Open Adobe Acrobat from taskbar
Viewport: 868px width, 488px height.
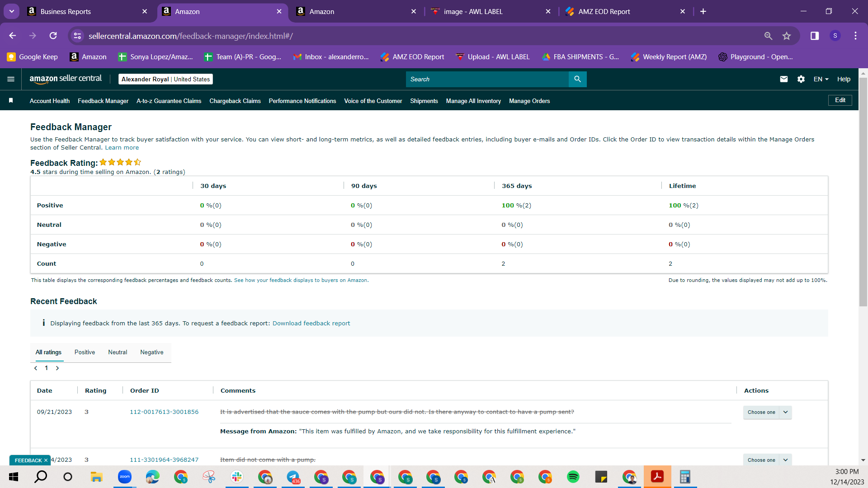click(x=657, y=477)
